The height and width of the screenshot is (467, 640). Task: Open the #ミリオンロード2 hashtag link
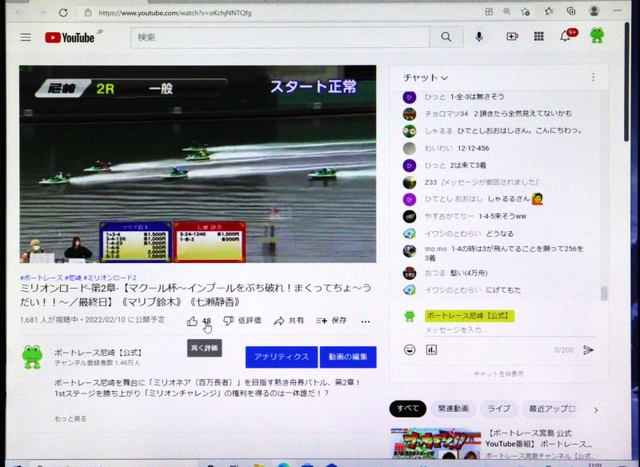point(110,278)
